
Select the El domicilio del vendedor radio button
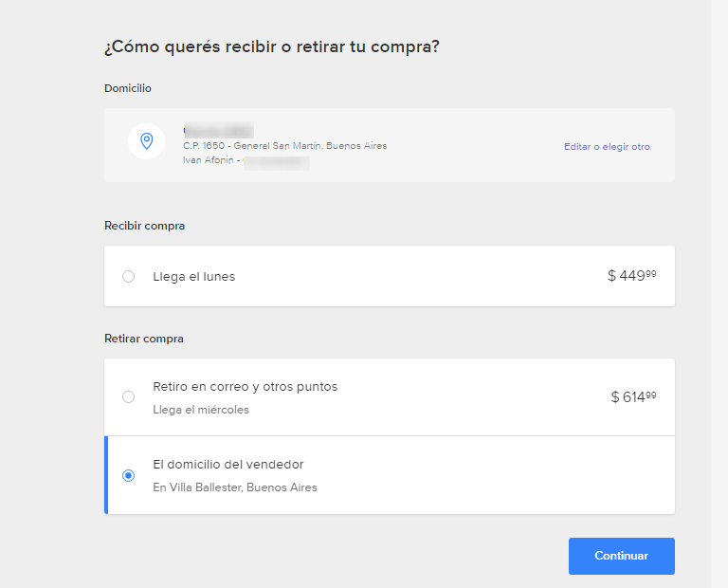pyautogui.click(x=129, y=476)
